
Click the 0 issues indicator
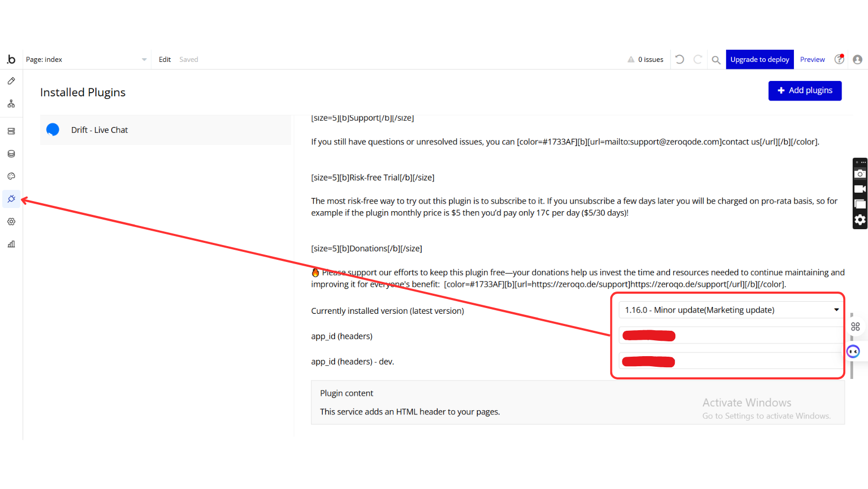tap(645, 59)
